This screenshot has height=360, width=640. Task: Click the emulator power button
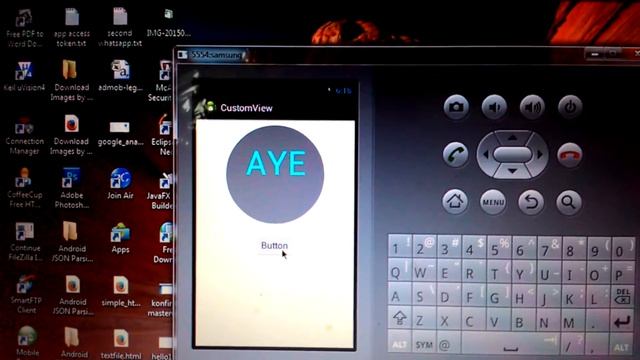coord(570,107)
